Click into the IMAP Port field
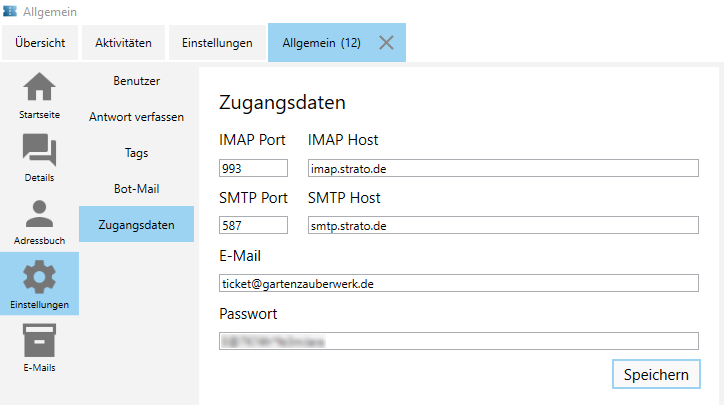The height and width of the screenshot is (405, 724). point(253,168)
